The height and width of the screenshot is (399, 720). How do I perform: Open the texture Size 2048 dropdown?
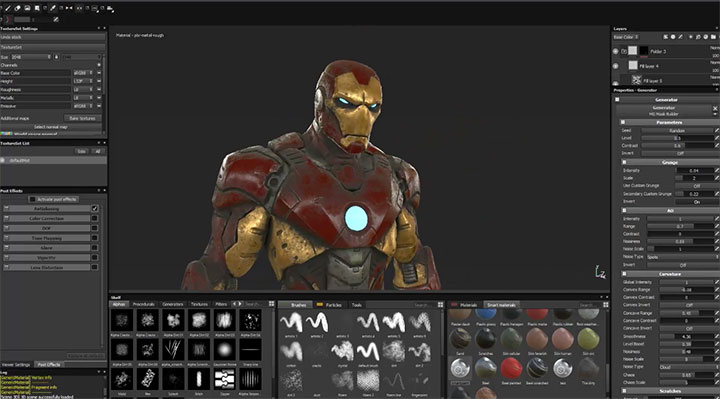tap(30, 57)
